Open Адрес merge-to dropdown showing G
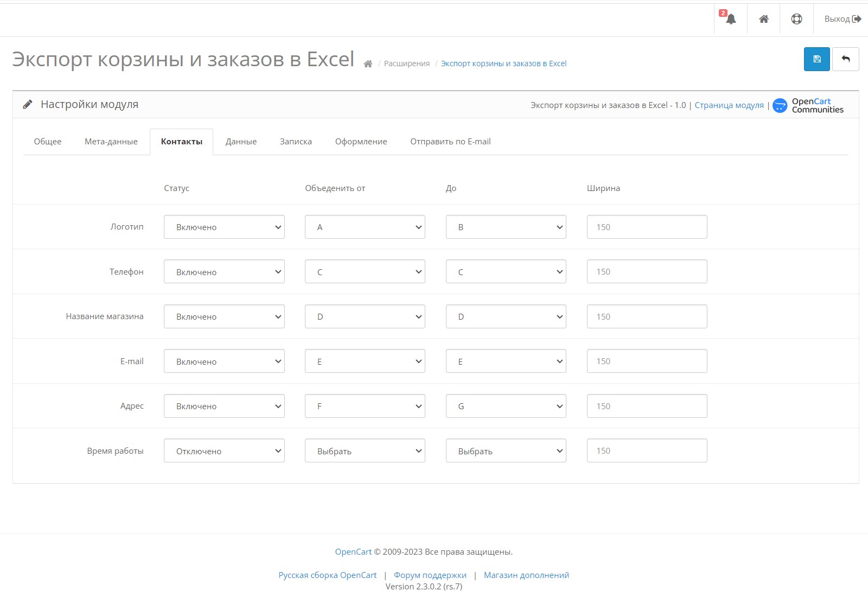The height and width of the screenshot is (597, 868). click(x=506, y=406)
